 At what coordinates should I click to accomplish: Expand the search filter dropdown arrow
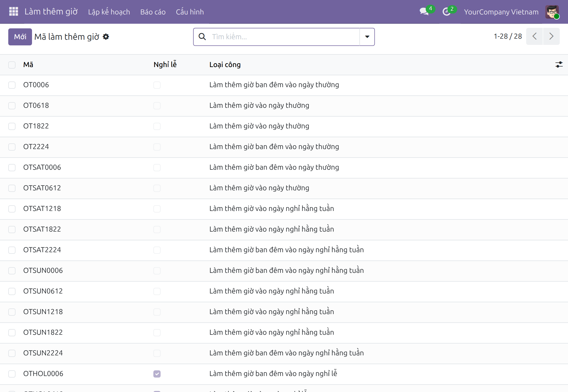[x=367, y=37]
